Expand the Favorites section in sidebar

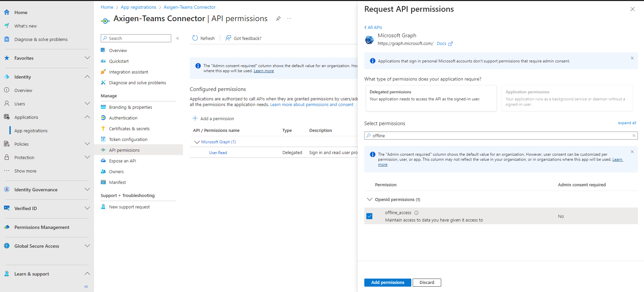pyautogui.click(x=87, y=58)
